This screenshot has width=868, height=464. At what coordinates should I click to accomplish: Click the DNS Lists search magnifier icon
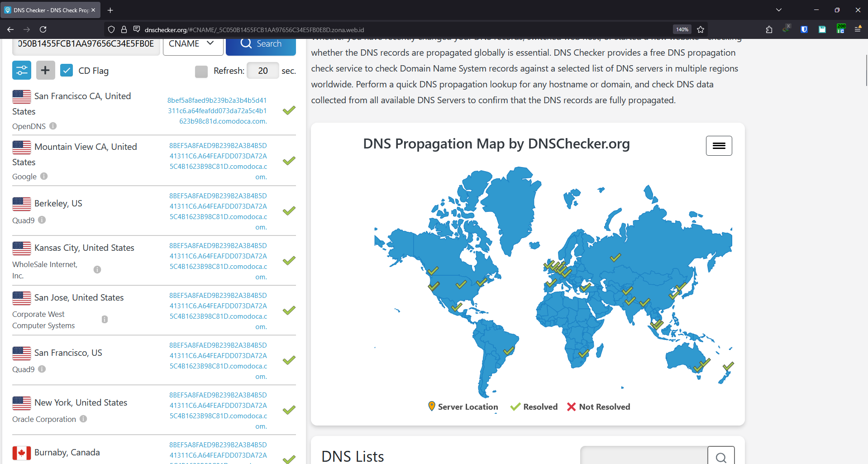tap(721, 457)
